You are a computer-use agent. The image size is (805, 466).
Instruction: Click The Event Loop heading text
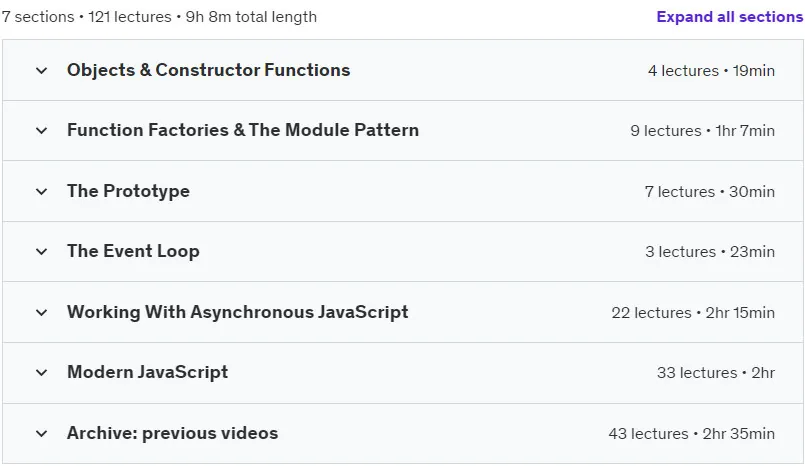[x=133, y=251]
